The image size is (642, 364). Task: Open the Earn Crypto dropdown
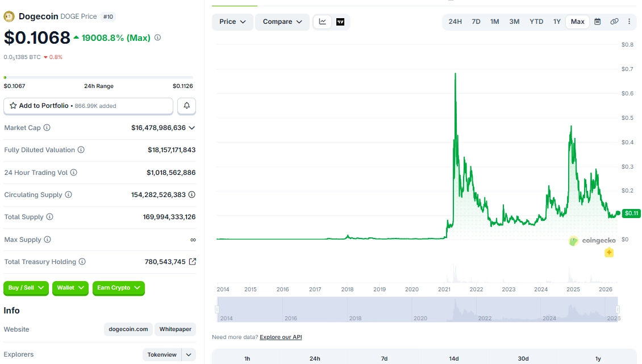(x=119, y=288)
